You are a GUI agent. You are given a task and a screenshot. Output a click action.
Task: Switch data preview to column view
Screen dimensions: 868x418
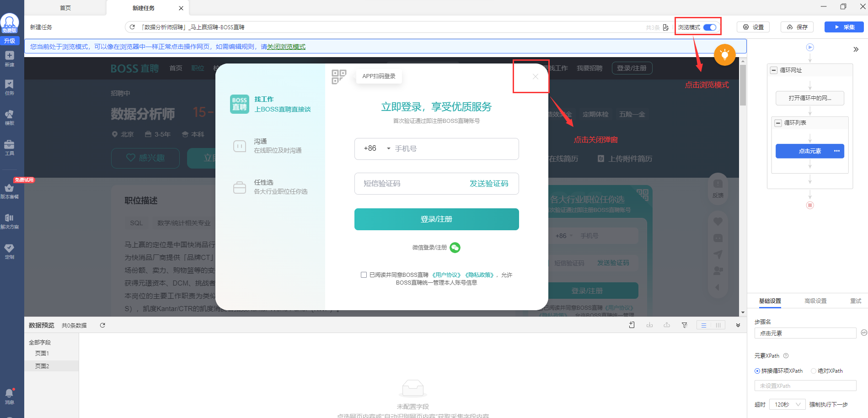pos(718,325)
